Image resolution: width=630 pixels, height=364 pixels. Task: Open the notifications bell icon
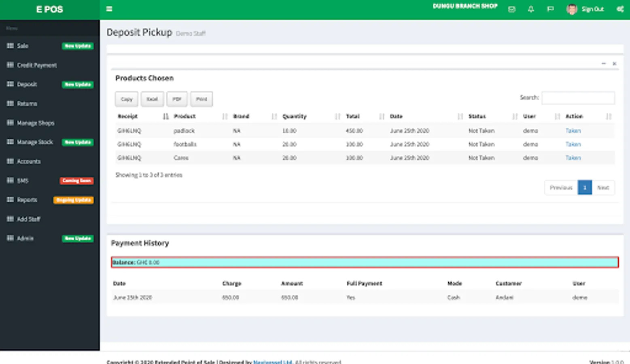pyautogui.click(x=531, y=9)
